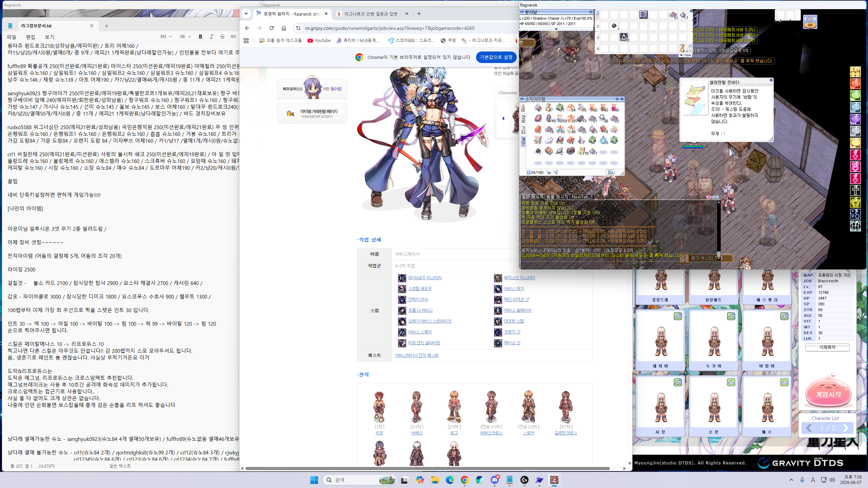Click hotkey row 3 ghost skill icon
This screenshot has height=488, width=868.
pos(624,37)
